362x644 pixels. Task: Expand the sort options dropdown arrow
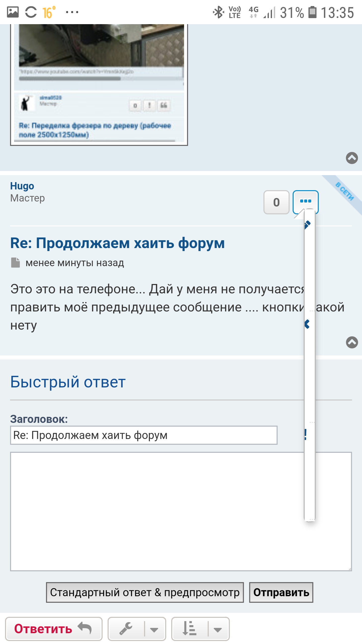[218, 629]
